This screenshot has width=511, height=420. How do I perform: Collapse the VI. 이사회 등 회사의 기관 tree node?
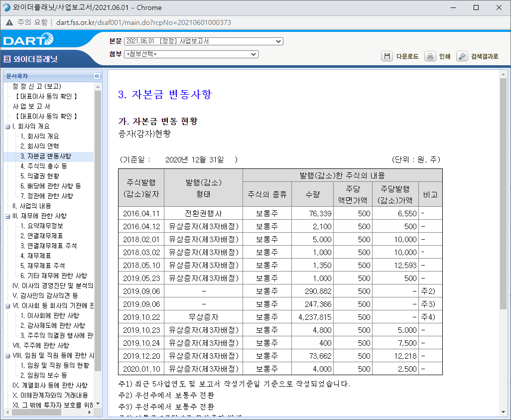[x=8, y=306]
